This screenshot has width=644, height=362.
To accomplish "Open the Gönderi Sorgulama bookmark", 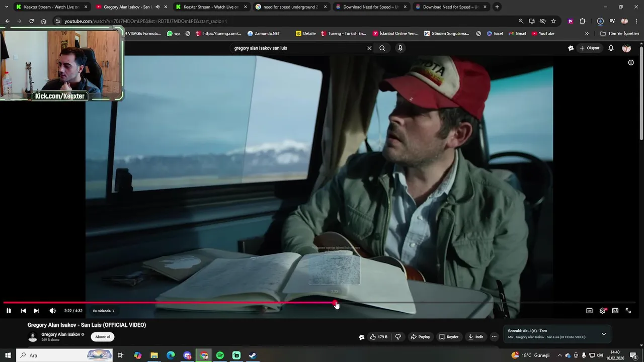I will click(446, 34).
